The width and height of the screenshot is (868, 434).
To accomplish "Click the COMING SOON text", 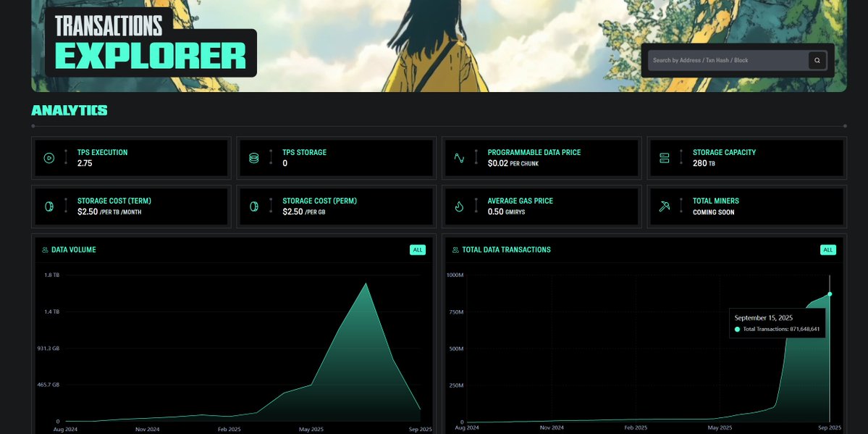I will point(714,212).
